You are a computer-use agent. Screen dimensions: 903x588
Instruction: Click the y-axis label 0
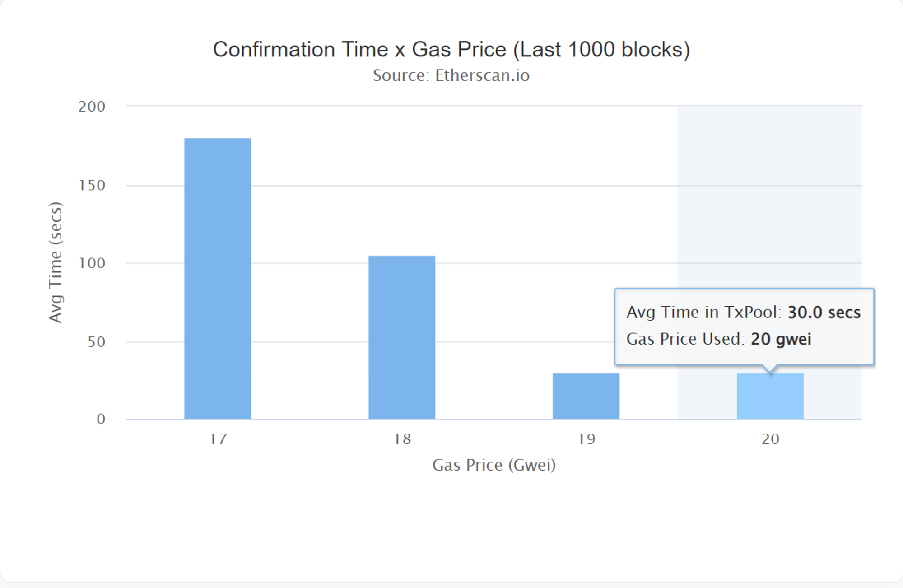[x=101, y=419]
